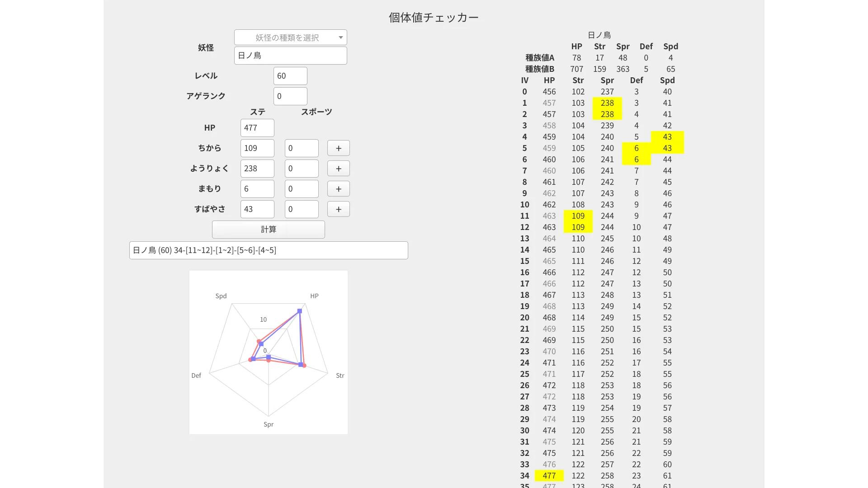Screen dimensions: 868x488
Task: Click the highlighted 43 Spd cell in IV row 4
Action: (x=667, y=137)
